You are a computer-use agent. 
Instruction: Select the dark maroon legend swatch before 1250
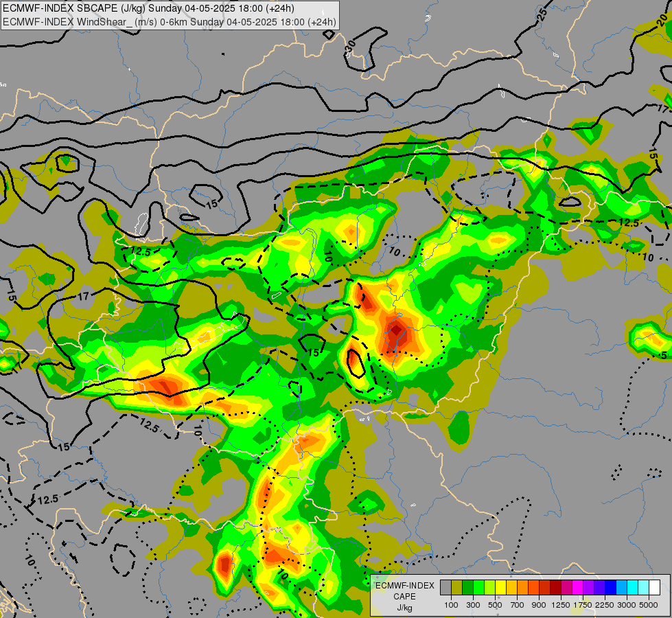coord(555,588)
